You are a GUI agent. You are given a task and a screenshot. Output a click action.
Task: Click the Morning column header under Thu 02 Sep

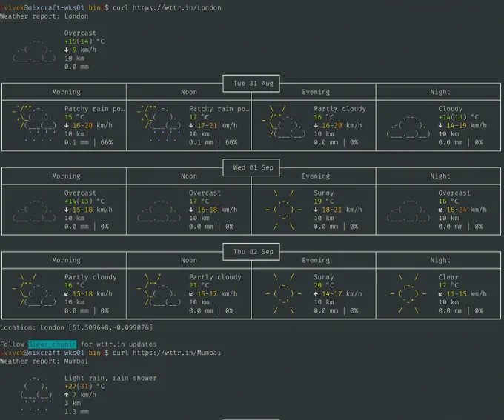coord(66,260)
